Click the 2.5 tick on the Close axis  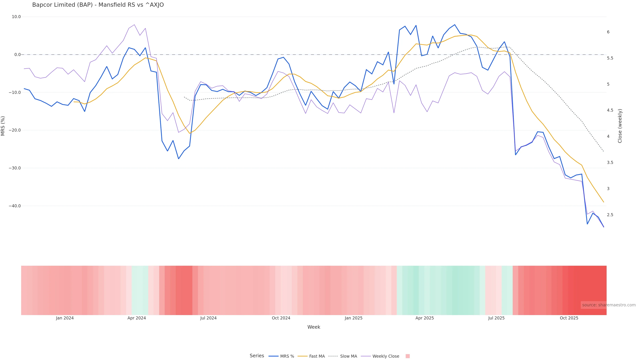click(610, 215)
